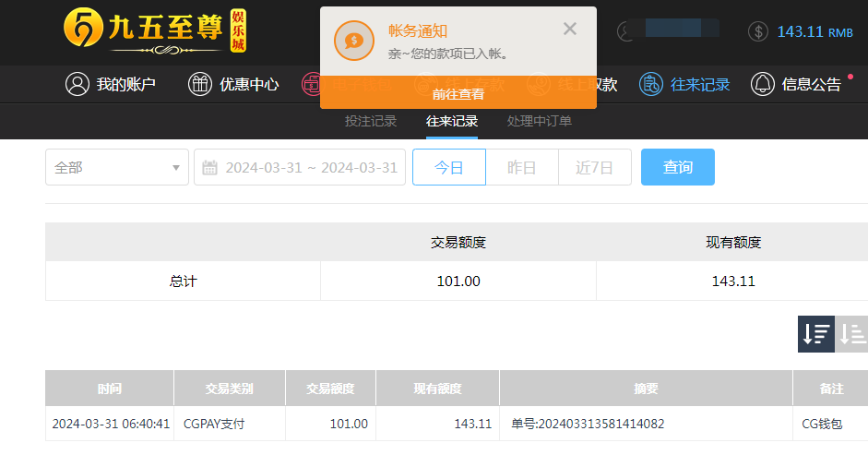This screenshot has height=455, width=868.
Task: Switch to 往来记录 sub-tab
Action: click(452, 121)
